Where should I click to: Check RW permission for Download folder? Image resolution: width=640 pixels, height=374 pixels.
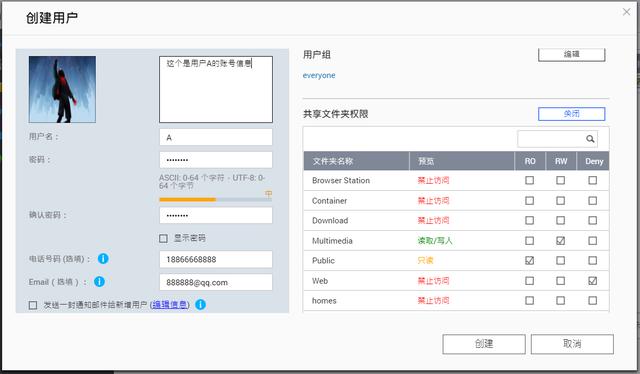[560, 220]
